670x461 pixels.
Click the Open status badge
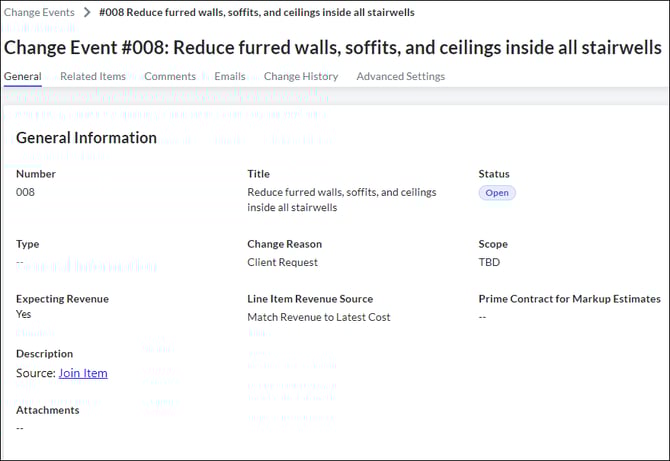[x=497, y=193]
